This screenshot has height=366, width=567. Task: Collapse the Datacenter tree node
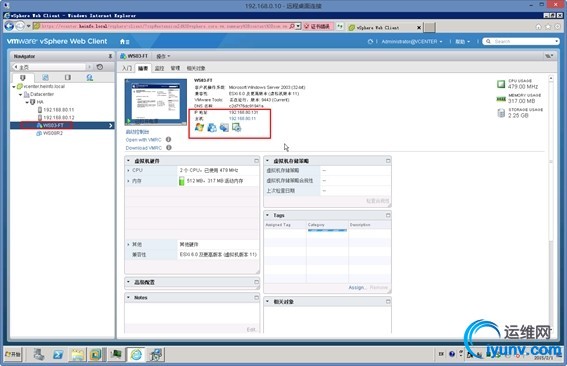[x=20, y=95]
